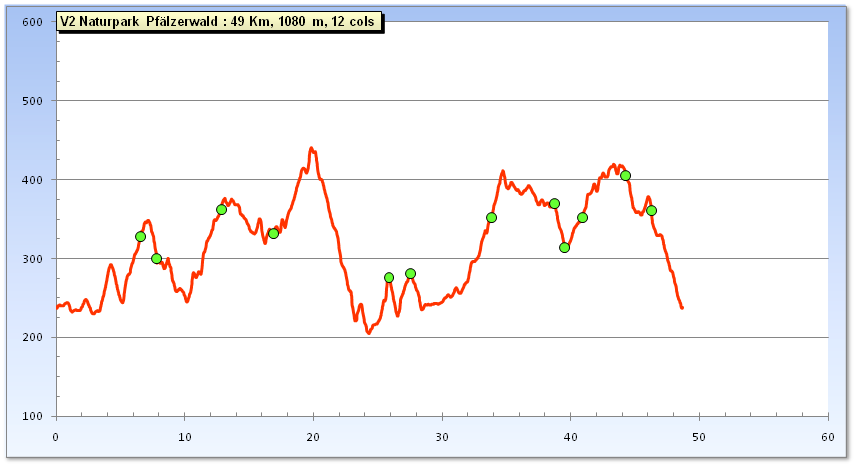This screenshot has height=467, width=856.
Task: Click the 50 label on the distance axis
Action: click(x=699, y=437)
